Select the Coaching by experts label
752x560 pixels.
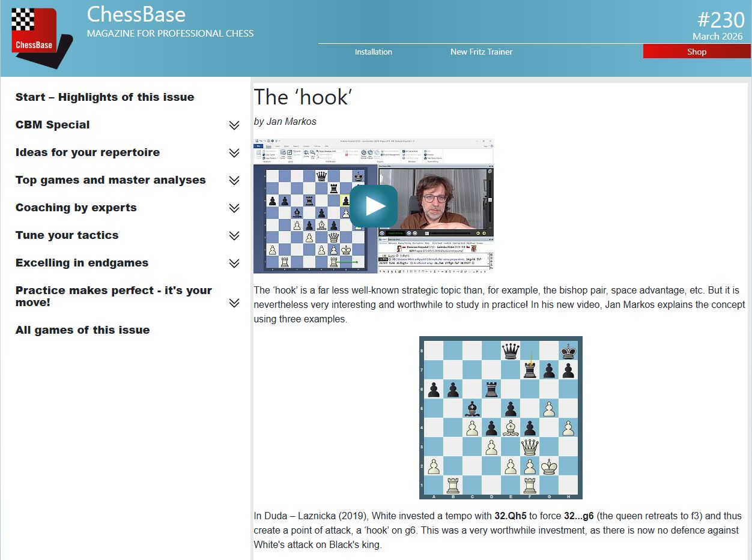pos(76,208)
